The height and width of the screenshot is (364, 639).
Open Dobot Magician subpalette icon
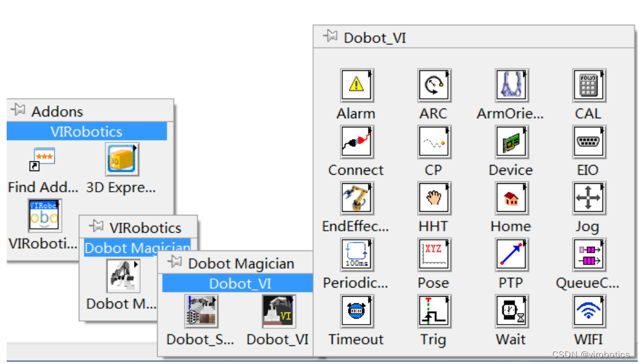[x=123, y=276]
